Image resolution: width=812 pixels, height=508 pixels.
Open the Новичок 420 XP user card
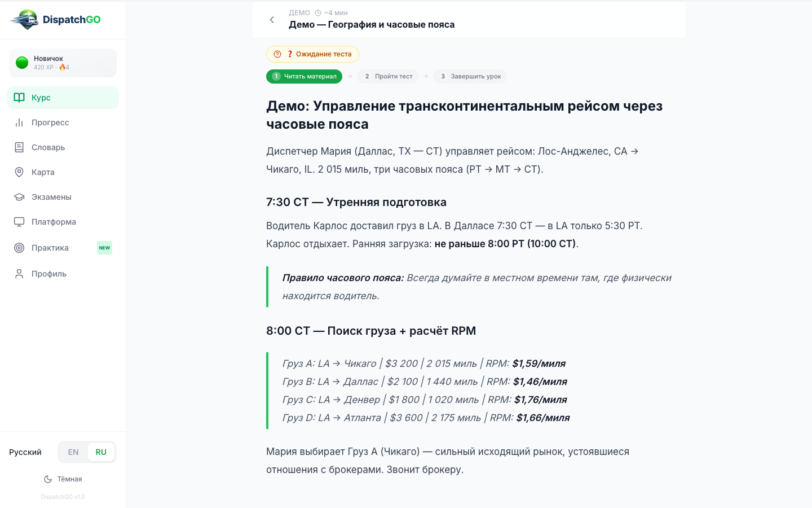tap(63, 63)
